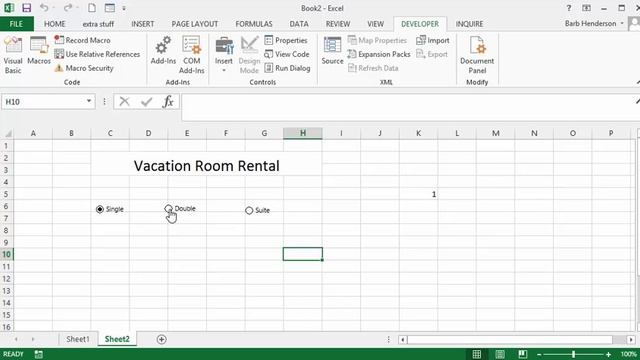Select column H header
Screen dimensions: 640x360
(303, 133)
